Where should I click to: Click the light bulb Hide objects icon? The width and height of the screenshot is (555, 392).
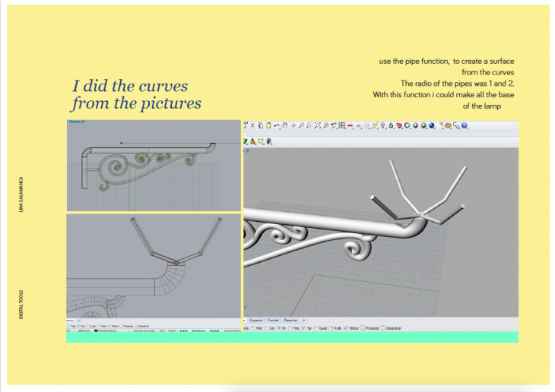click(x=385, y=125)
